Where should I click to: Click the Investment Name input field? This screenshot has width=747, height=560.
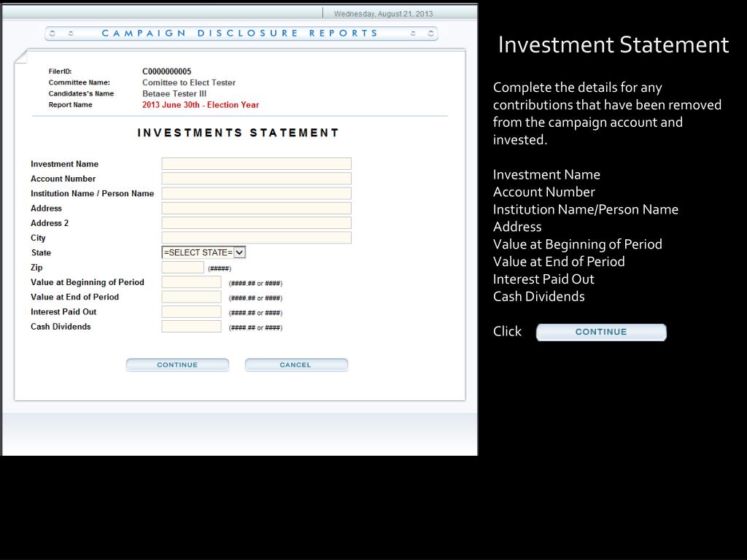tap(256, 164)
